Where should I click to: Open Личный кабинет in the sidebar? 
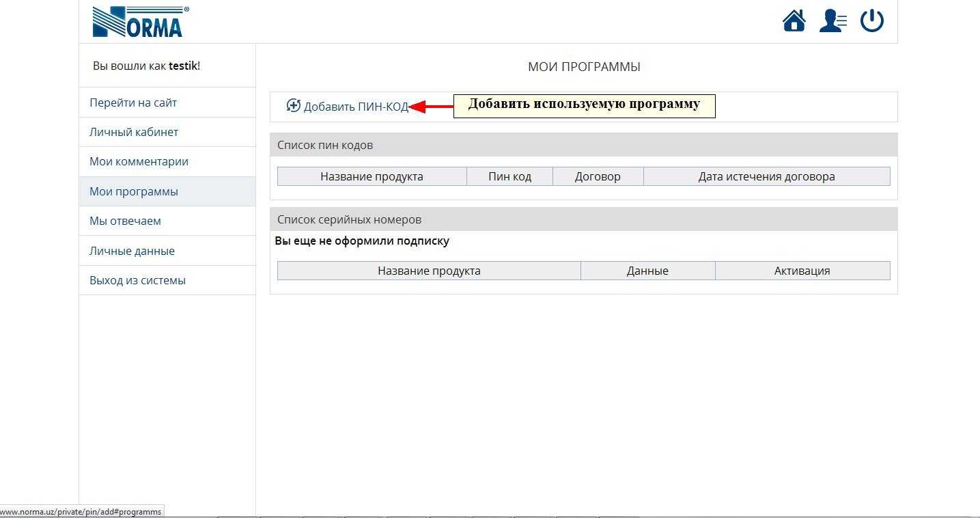pos(134,132)
